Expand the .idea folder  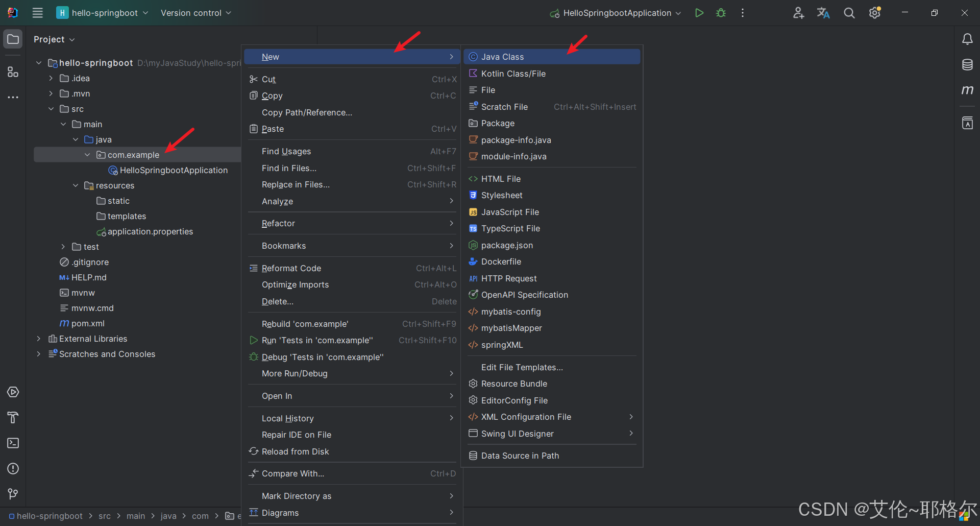(51, 78)
